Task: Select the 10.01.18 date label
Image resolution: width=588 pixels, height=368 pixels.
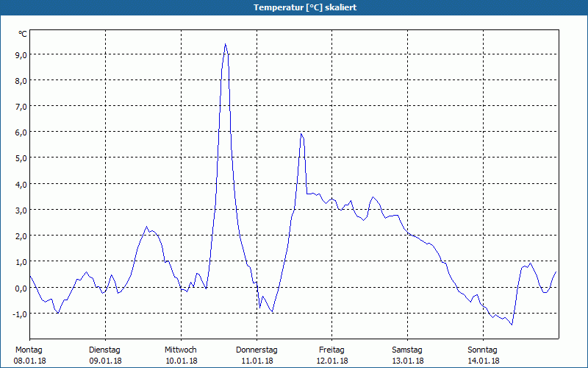Action: pos(182,361)
